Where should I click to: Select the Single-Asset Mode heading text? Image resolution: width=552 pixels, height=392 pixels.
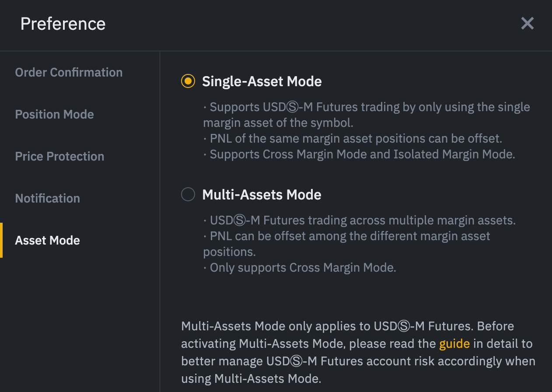click(x=262, y=81)
